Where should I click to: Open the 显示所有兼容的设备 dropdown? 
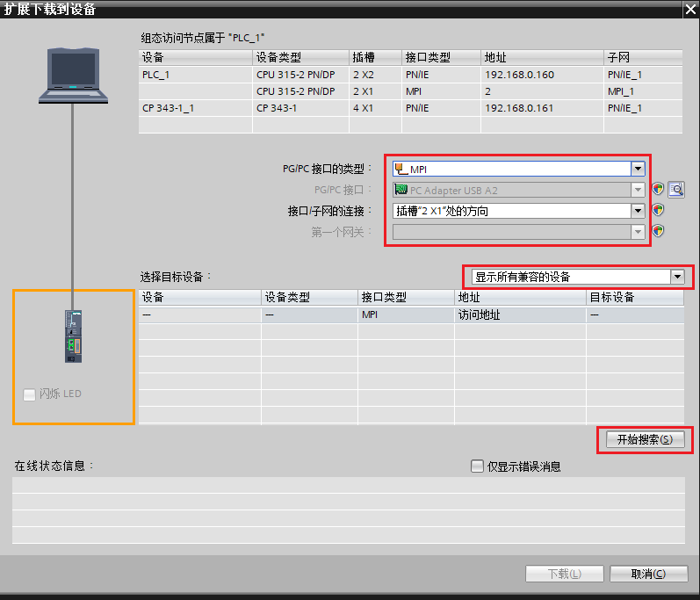[x=677, y=277]
